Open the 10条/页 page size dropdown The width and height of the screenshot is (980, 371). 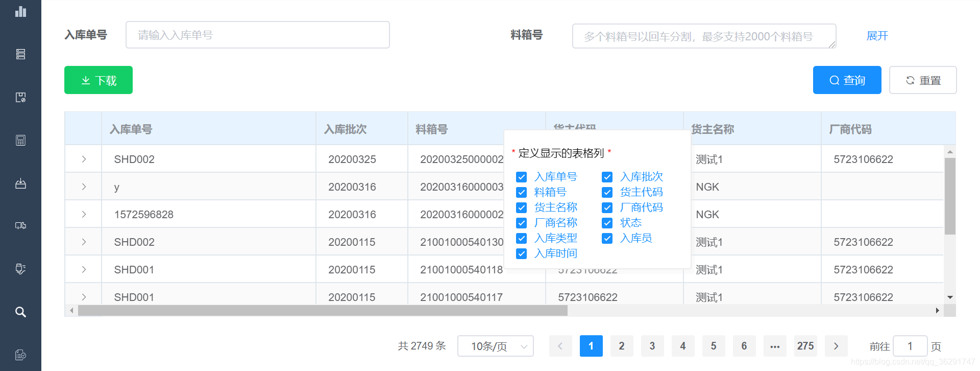pyautogui.click(x=496, y=346)
